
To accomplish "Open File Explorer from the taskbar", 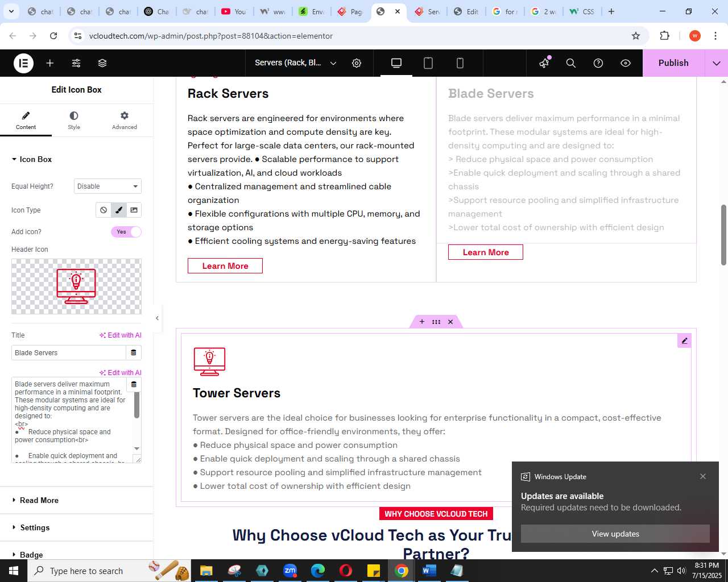I will point(206,571).
